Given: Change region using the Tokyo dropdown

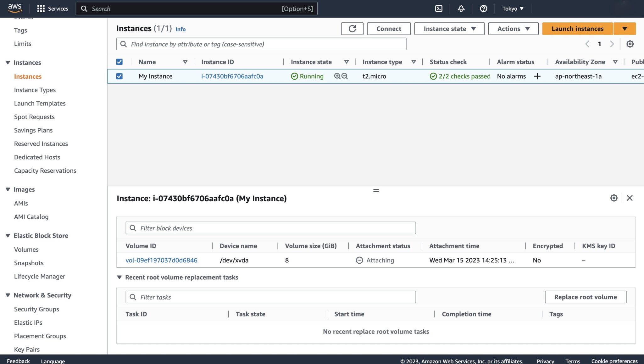Looking at the screenshot, I should pos(512,8).
